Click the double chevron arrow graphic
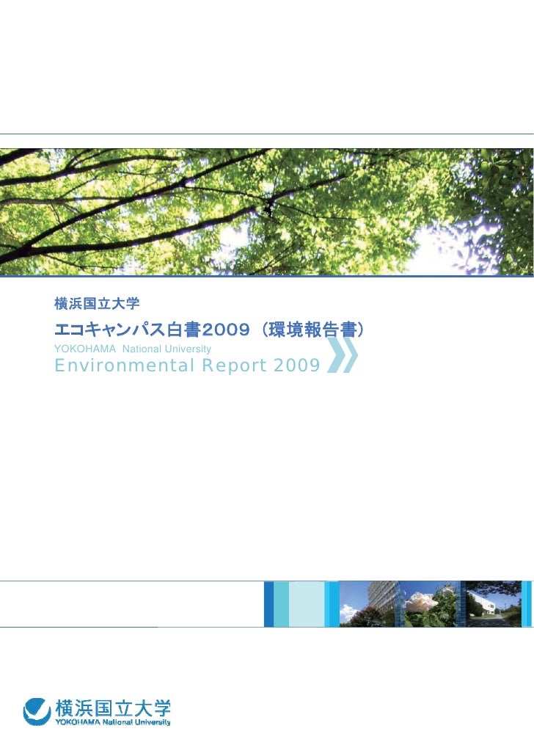This screenshot has height=756, width=534. (343, 355)
